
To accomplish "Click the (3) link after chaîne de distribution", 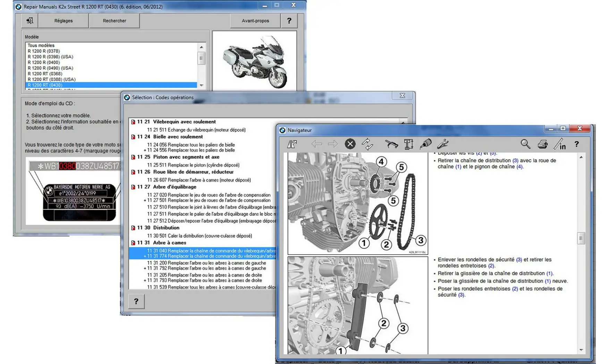I will coord(515,161).
